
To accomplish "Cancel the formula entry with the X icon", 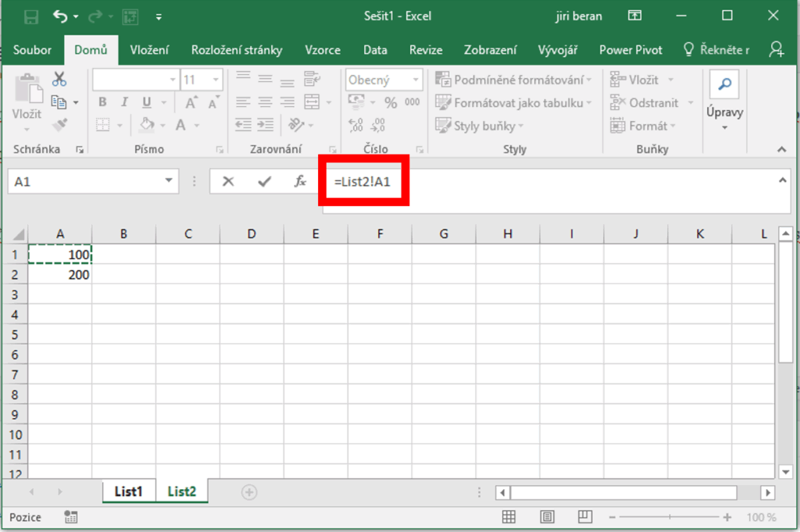I will (228, 181).
